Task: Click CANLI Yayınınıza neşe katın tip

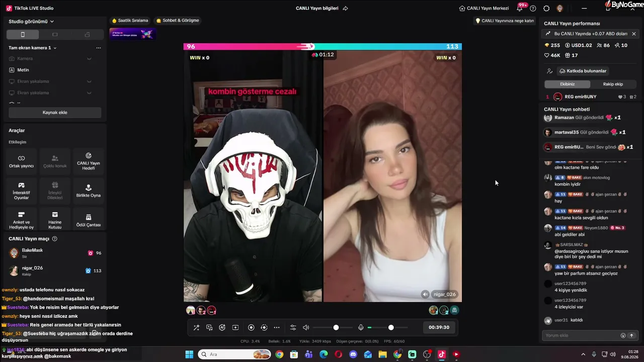Action: click(x=505, y=21)
